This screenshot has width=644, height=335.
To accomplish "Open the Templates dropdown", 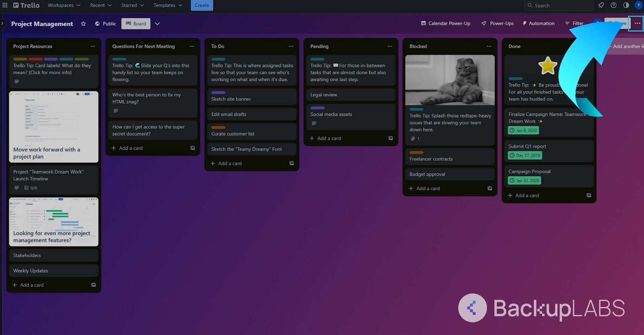I will (167, 5).
